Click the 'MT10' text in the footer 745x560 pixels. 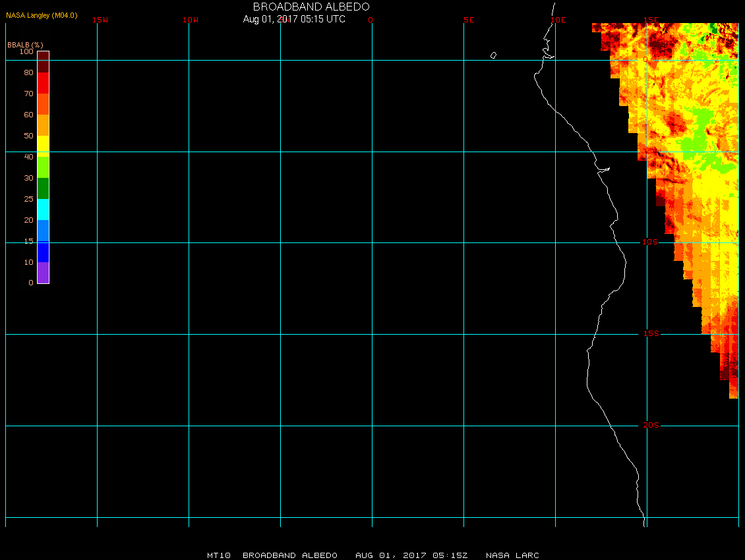(219, 555)
